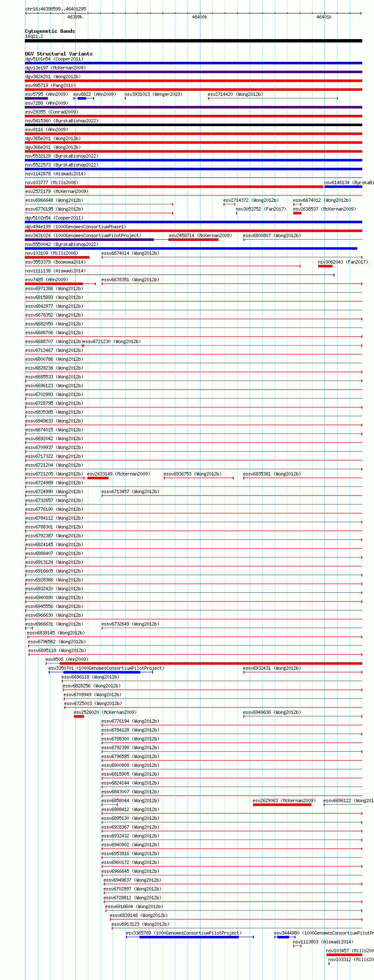Click nsv103109 (Mills2006) label
This screenshot has height=980, width=374.
coord(52,253)
